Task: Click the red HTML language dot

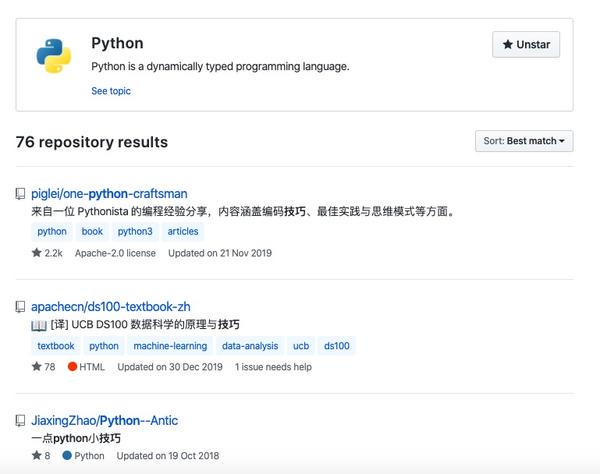Action: click(x=72, y=366)
